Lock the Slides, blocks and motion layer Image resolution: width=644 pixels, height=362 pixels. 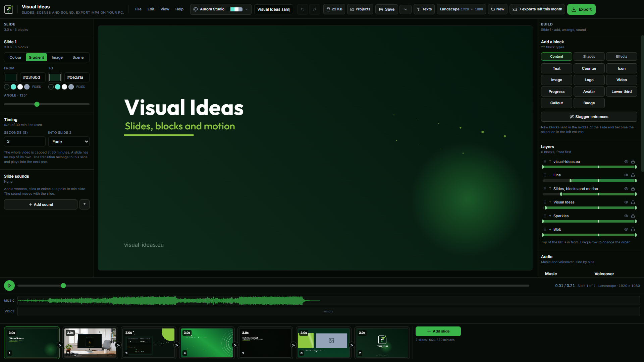(633, 189)
